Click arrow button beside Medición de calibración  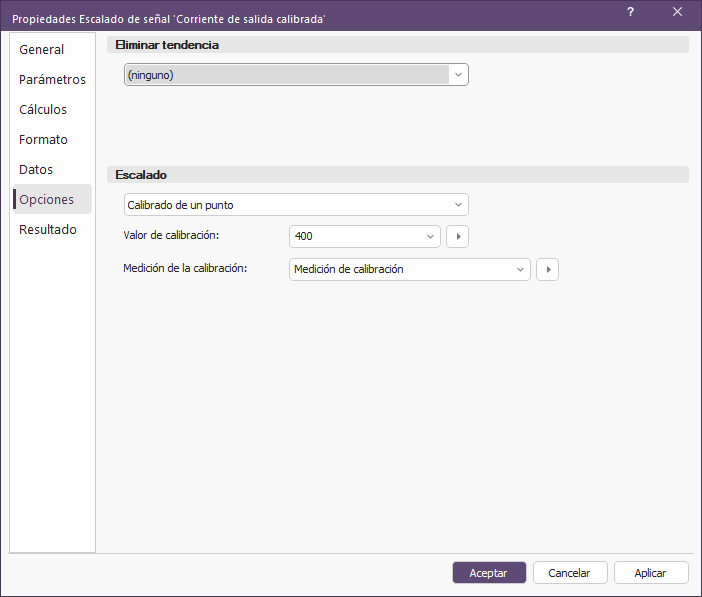click(547, 269)
